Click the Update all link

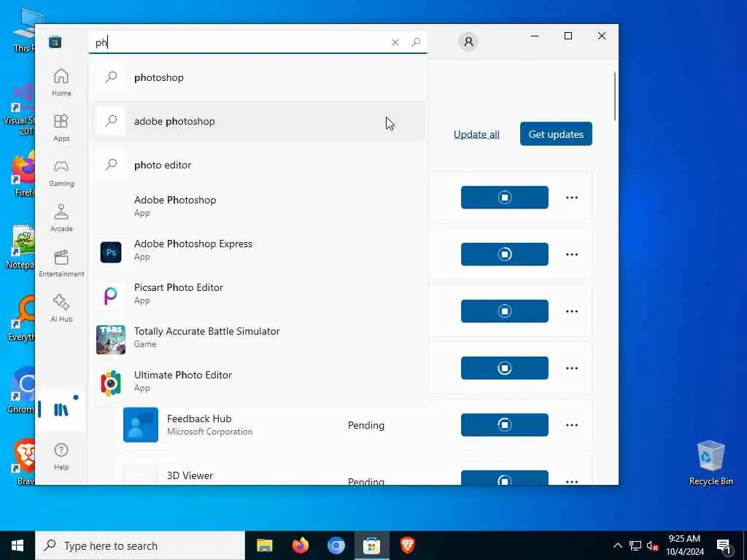476,134
